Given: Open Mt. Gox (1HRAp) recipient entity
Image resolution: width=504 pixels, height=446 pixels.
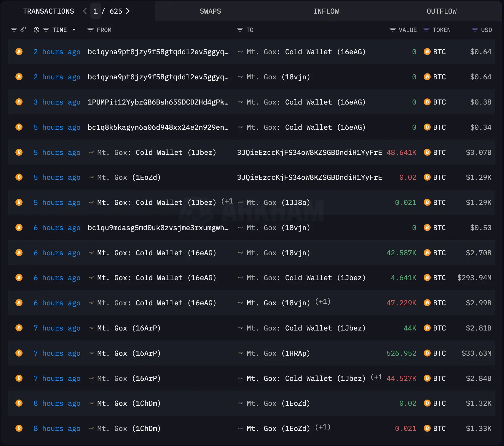Looking at the screenshot, I should (278, 353).
